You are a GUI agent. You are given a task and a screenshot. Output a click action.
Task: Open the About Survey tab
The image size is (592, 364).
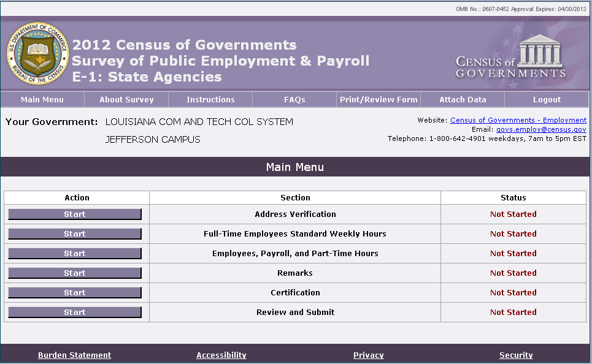126,100
